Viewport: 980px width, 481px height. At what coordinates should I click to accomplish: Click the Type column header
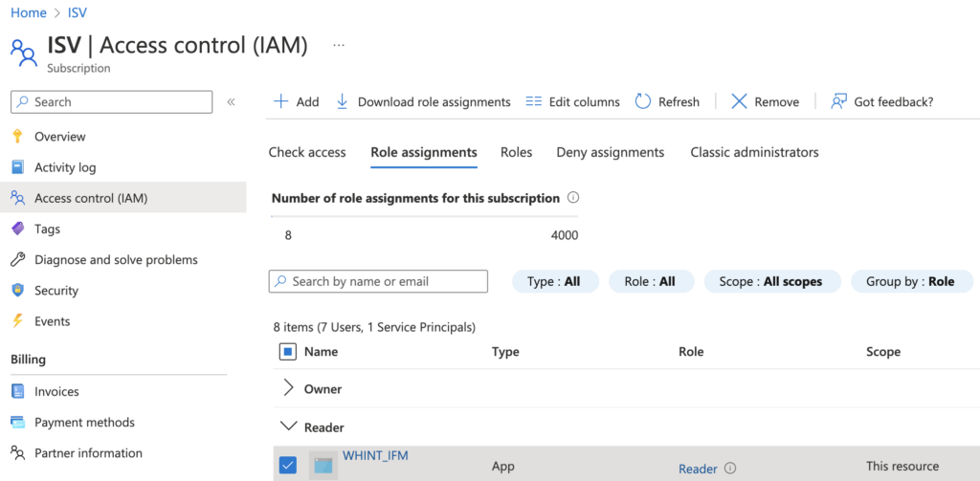point(505,352)
